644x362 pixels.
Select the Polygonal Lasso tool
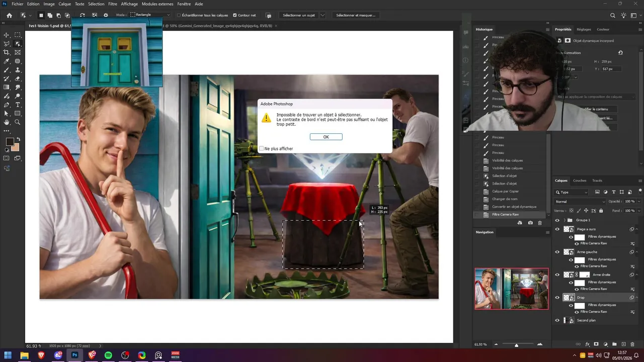[x=7, y=44]
